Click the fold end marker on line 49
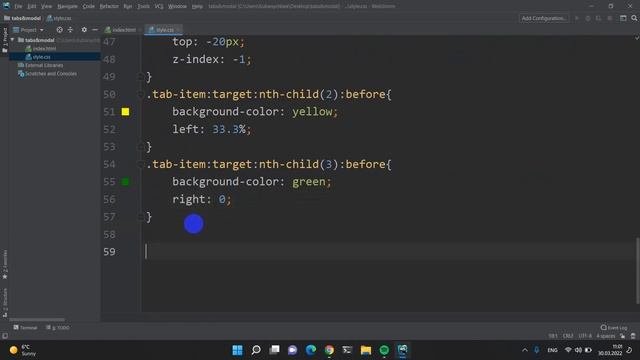The height and width of the screenshot is (360, 640). 140,77
